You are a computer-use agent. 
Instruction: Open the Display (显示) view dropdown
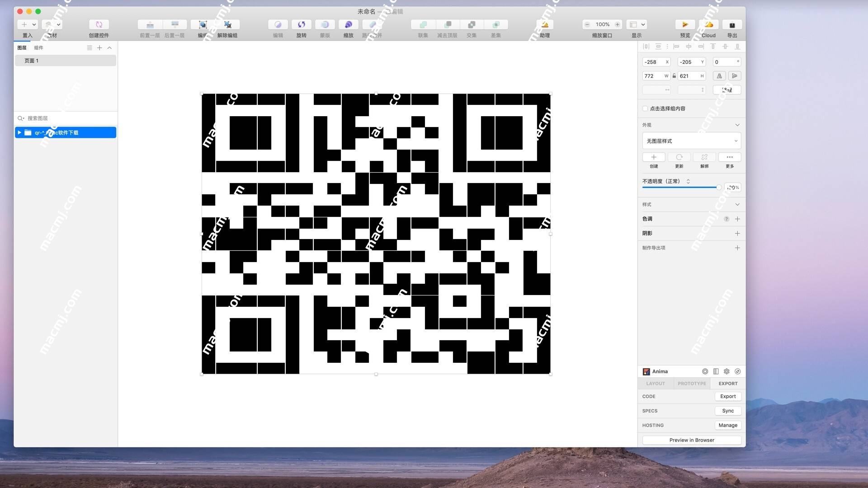(x=637, y=24)
